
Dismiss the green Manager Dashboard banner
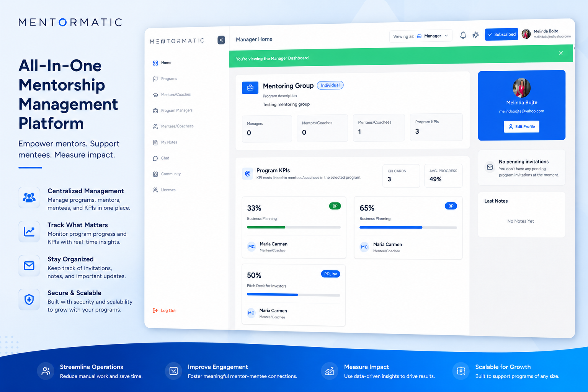561,53
